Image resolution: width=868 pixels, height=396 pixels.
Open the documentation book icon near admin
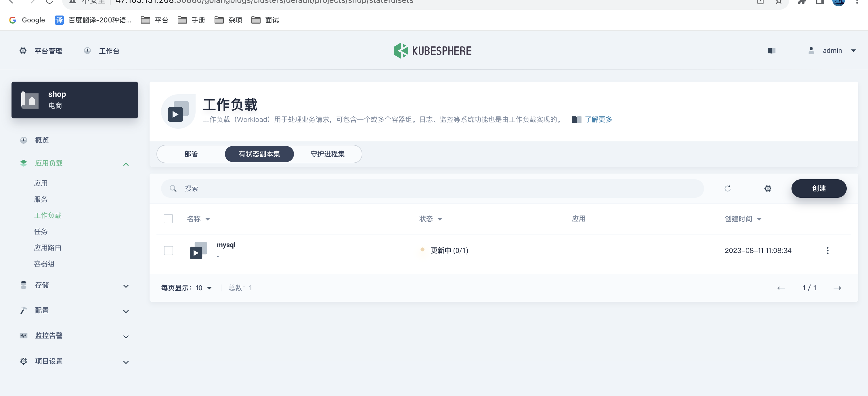point(772,51)
